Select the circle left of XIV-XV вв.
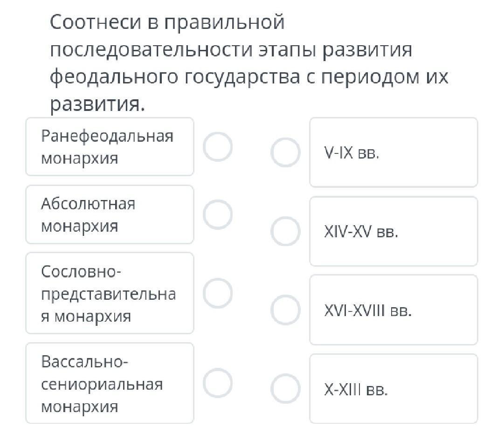This screenshot has height=448, width=490. pos(285,231)
